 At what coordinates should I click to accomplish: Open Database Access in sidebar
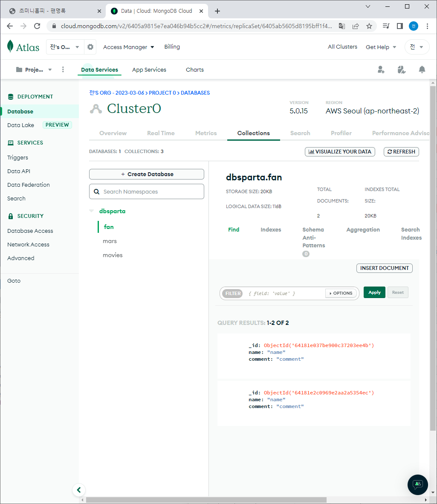pos(30,231)
